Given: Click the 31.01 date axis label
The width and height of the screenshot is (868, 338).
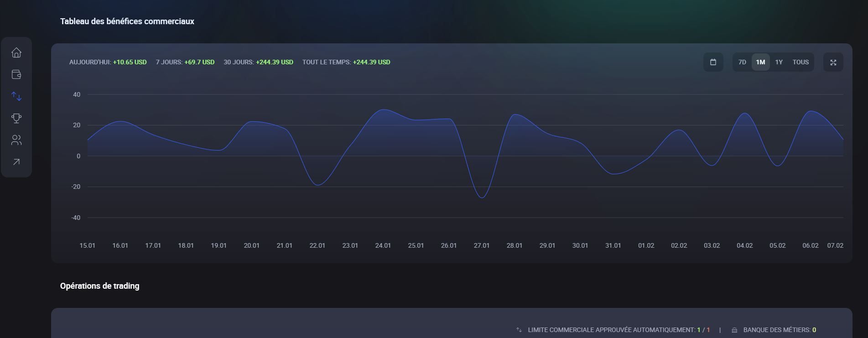Looking at the screenshot, I should (x=613, y=245).
